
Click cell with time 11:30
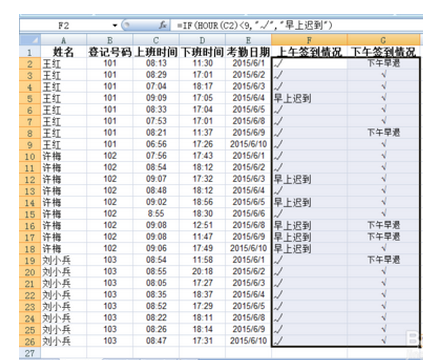coord(202,63)
